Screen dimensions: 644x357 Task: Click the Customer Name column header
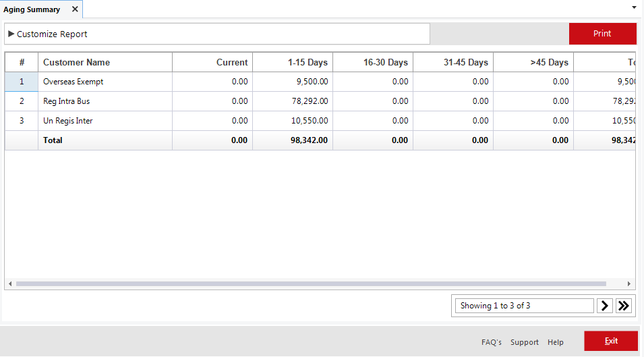click(x=105, y=63)
